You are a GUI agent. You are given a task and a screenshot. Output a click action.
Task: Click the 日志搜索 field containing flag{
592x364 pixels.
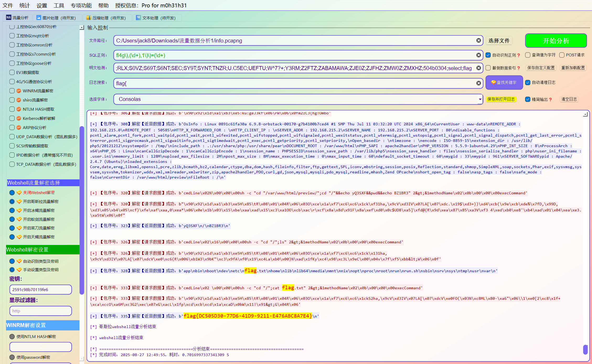(x=298, y=83)
